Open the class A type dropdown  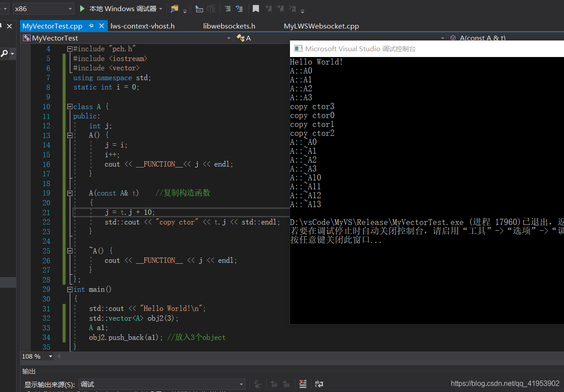(x=340, y=38)
